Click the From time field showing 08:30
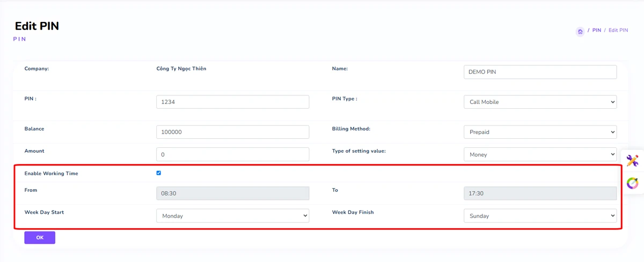The image size is (644, 262). (232, 193)
